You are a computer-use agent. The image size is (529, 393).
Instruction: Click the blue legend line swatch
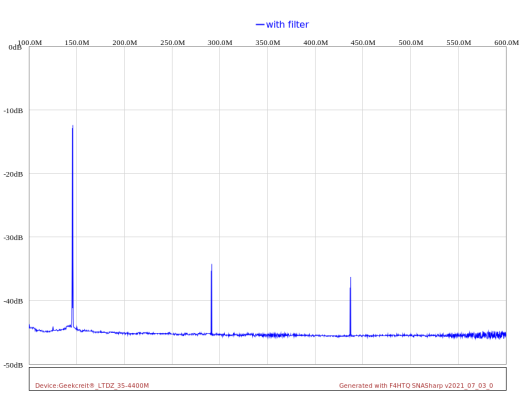click(260, 25)
